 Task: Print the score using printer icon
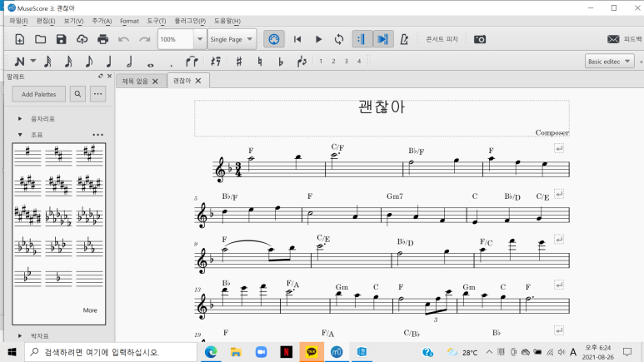[x=102, y=39]
